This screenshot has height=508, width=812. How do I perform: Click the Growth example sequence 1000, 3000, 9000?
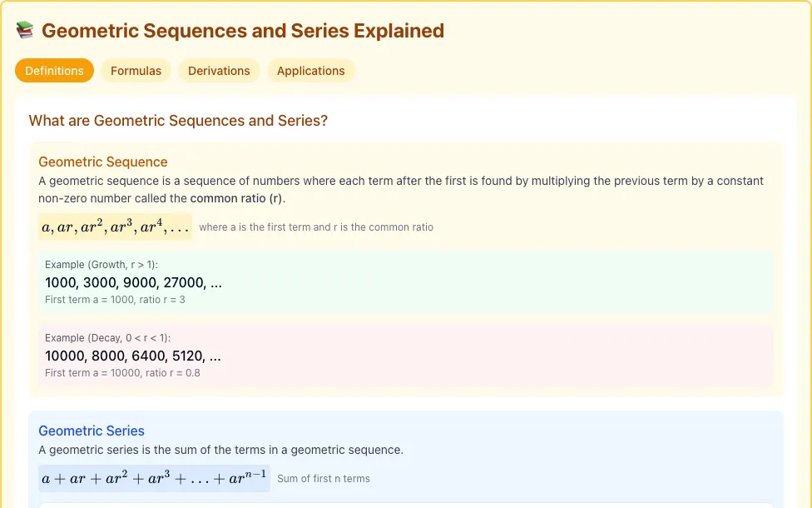tap(134, 282)
